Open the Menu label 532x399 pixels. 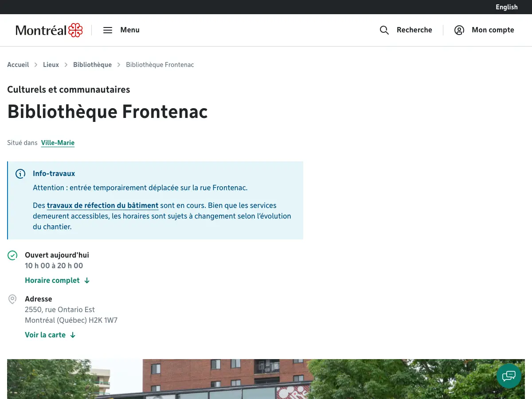pos(130,30)
